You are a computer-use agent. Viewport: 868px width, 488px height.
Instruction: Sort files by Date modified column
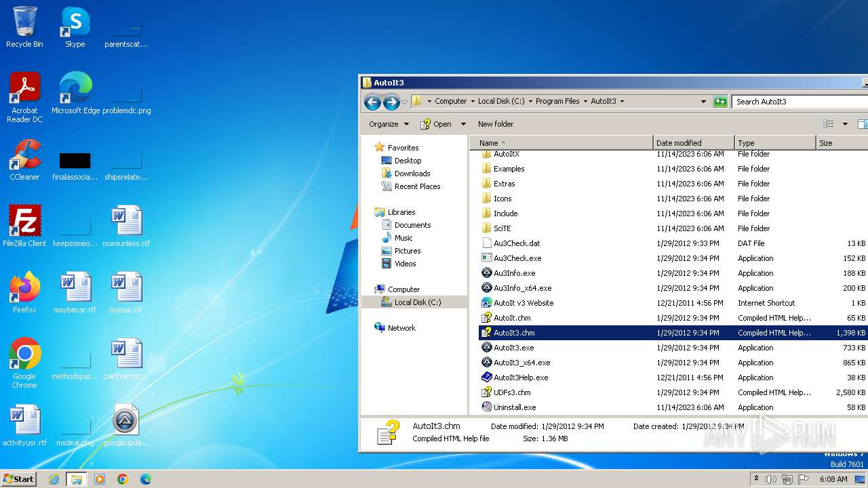pyautogui.click(x=694, y=143)
